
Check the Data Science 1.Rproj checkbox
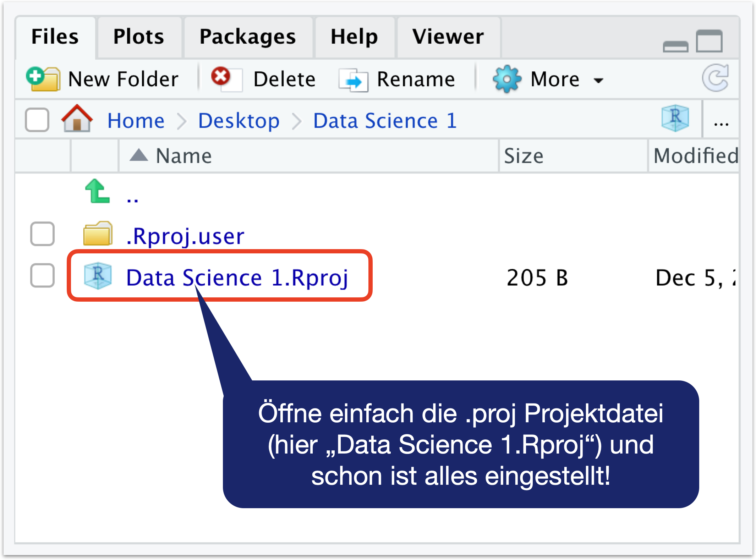[x=42, y=276]
